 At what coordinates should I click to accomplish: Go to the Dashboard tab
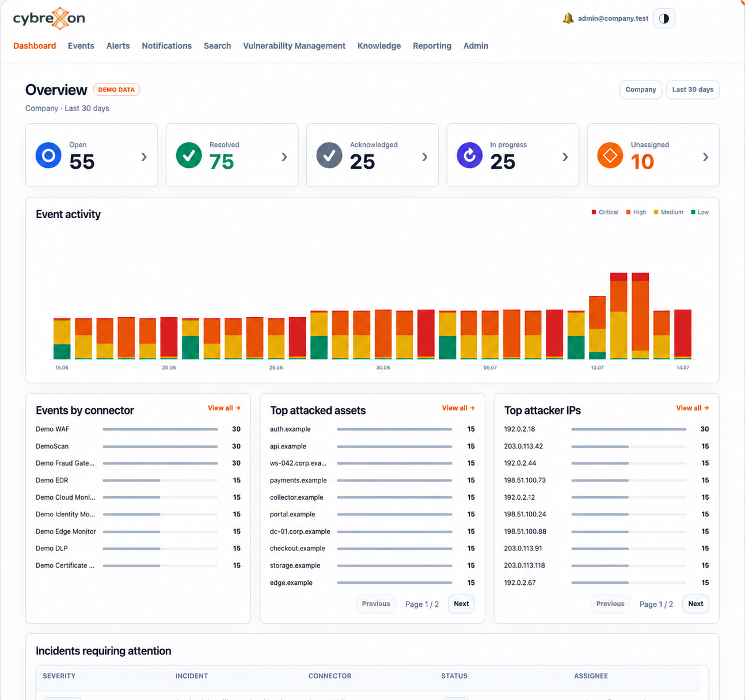tap(35, 46)
